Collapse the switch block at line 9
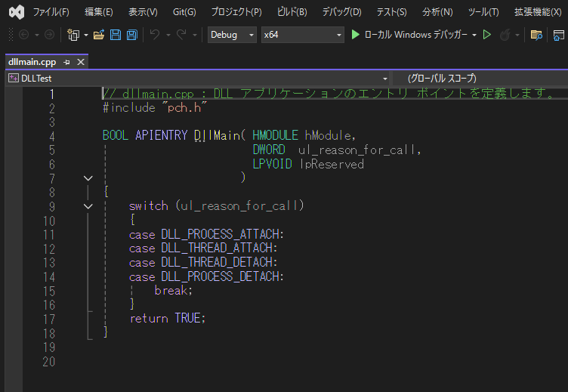568x392 pixels. [x=88, y=206]
